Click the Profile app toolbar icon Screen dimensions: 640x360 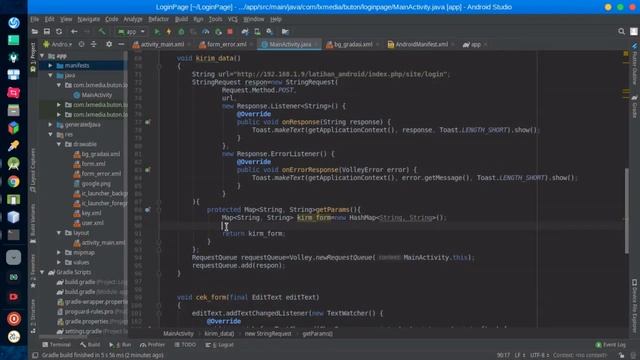pyautogui.click(x=206, y=31)
